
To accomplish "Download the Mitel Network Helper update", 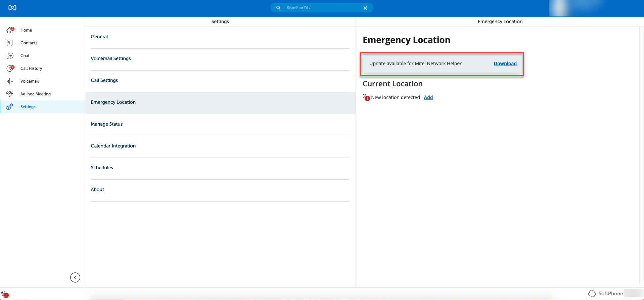I will 505,63.
